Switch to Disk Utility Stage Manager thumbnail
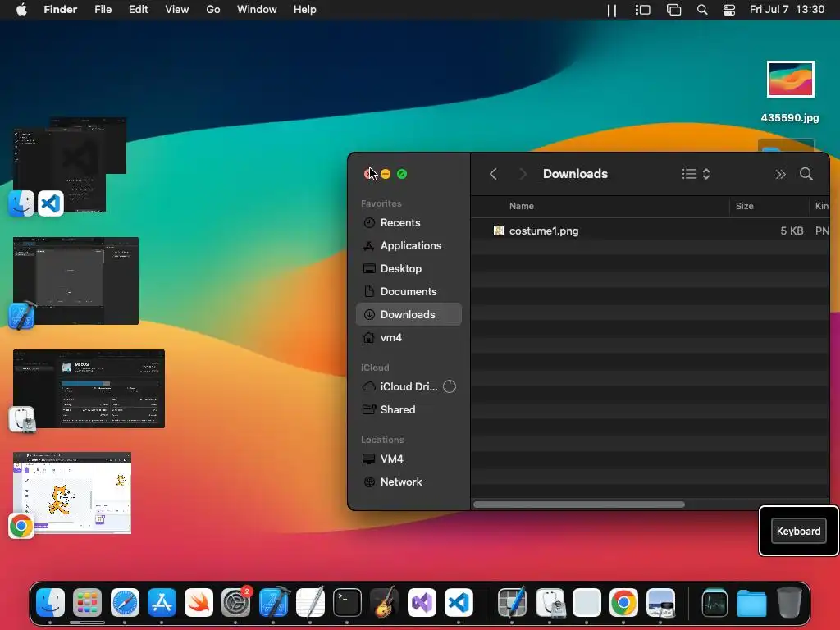 [89, 388]
